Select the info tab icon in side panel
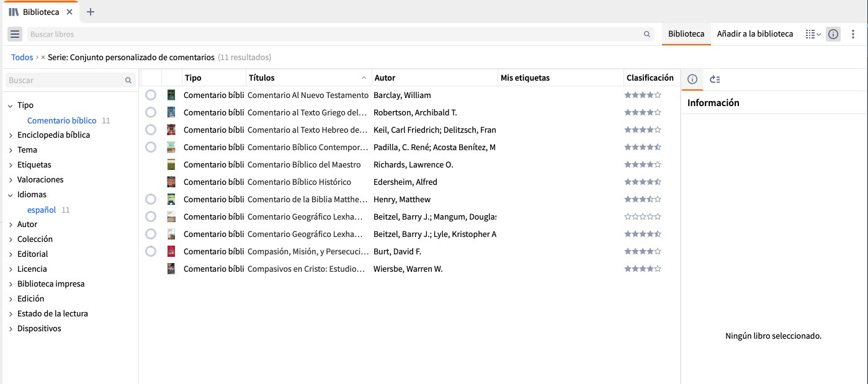This screenshot has width=868, height=384. point(693,79)
